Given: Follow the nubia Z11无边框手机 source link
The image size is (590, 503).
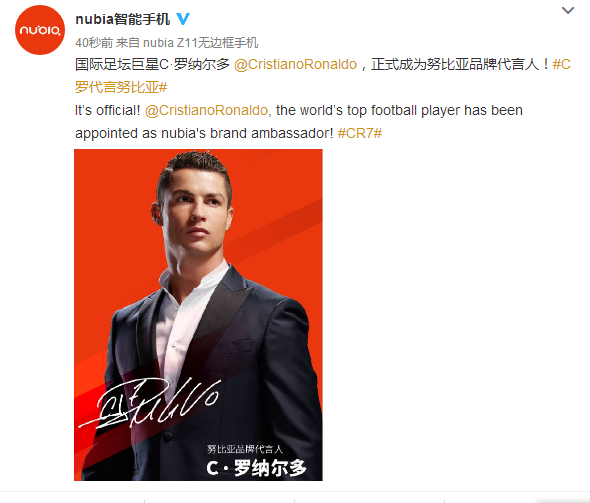Looking at the screenshot, I should [201, 43].
